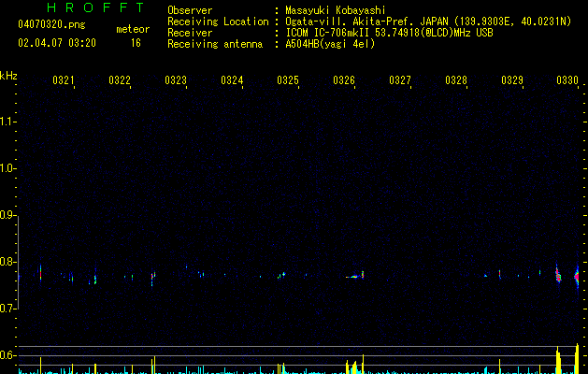Click the 0323 time marker

click(176, 79)
